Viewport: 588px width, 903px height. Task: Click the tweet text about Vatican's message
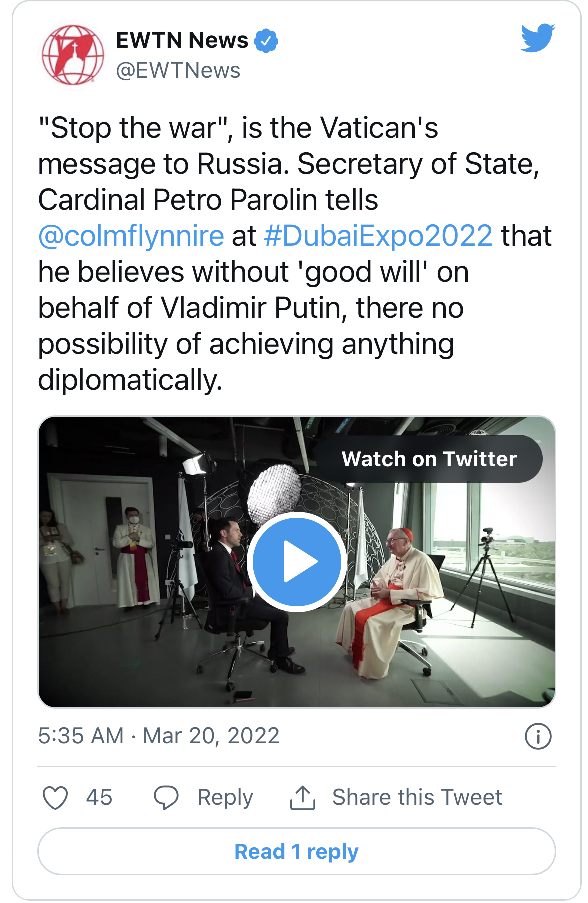[295, 254]
